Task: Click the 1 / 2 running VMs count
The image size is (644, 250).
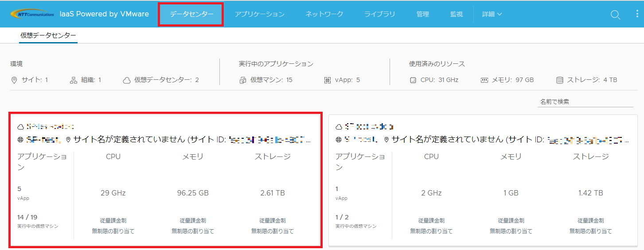Action: (342, 217)
